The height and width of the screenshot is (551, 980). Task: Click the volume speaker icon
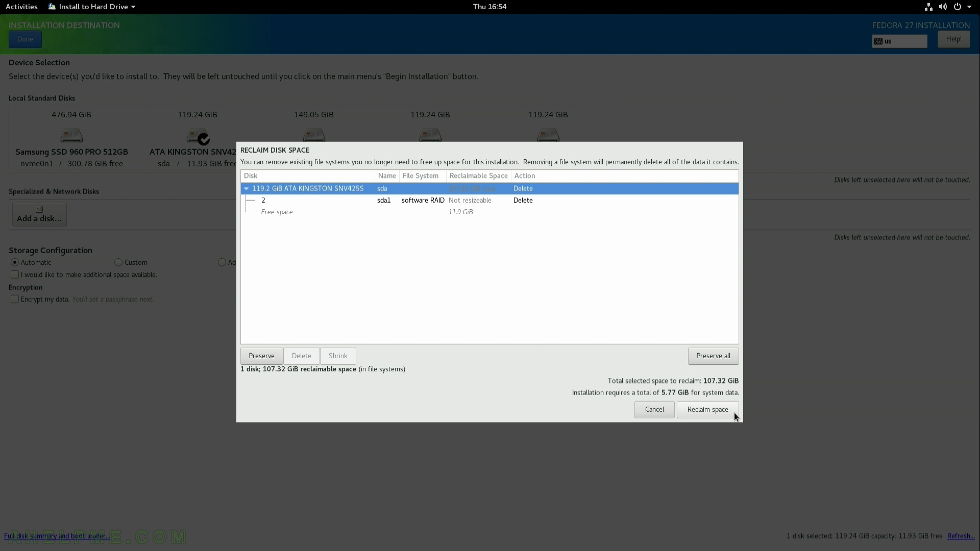[x=943, y=7]
